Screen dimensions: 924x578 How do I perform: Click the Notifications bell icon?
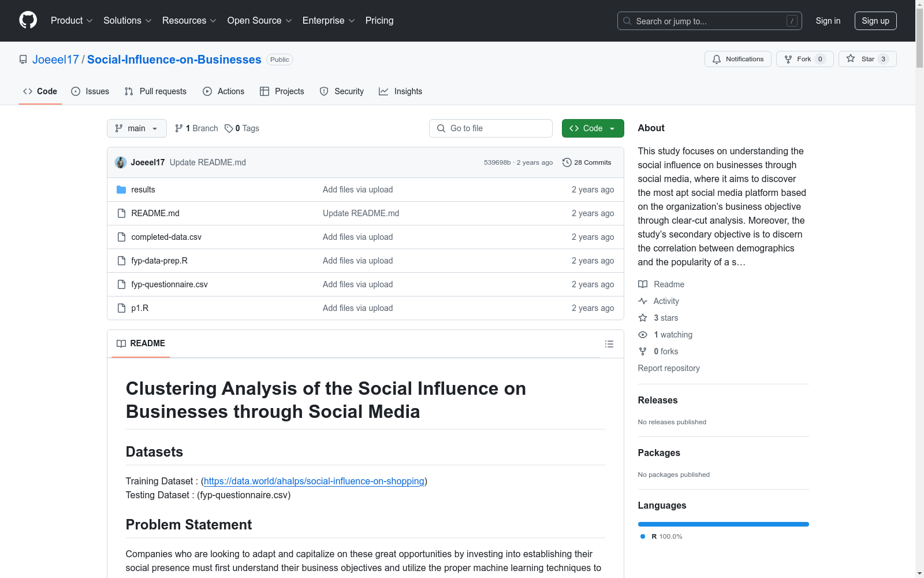(x=717, y=59)
